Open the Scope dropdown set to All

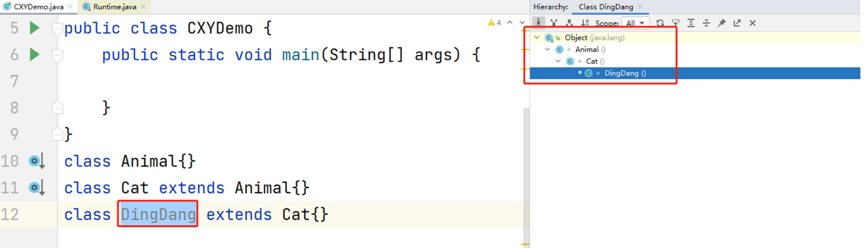[635, 23]
